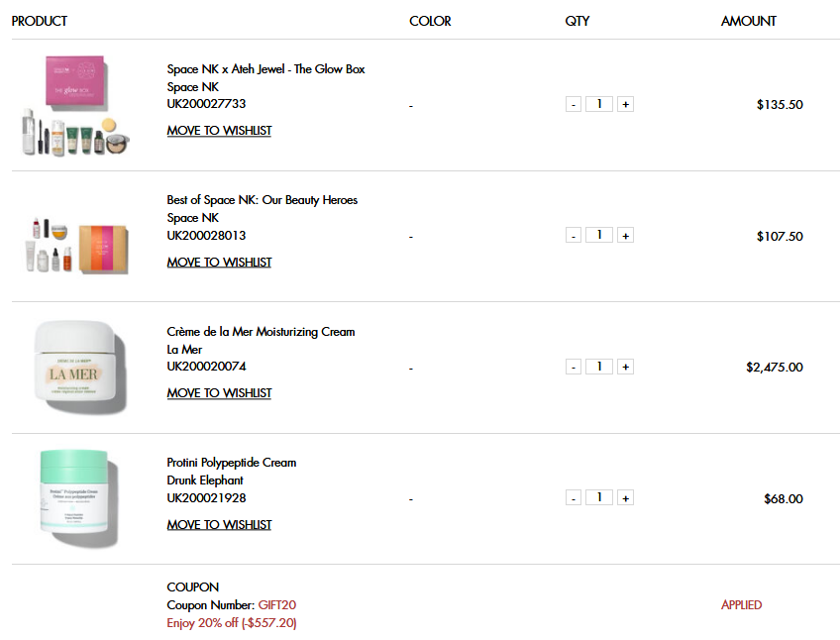Viewport: 840px width, 640px height.
Task: Move The Glow Box to wishlist
Action: click(x=219, y=130)
